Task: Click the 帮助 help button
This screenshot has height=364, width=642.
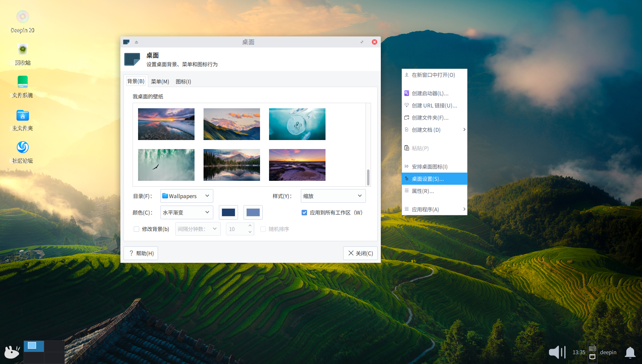Action: point(141,253)
